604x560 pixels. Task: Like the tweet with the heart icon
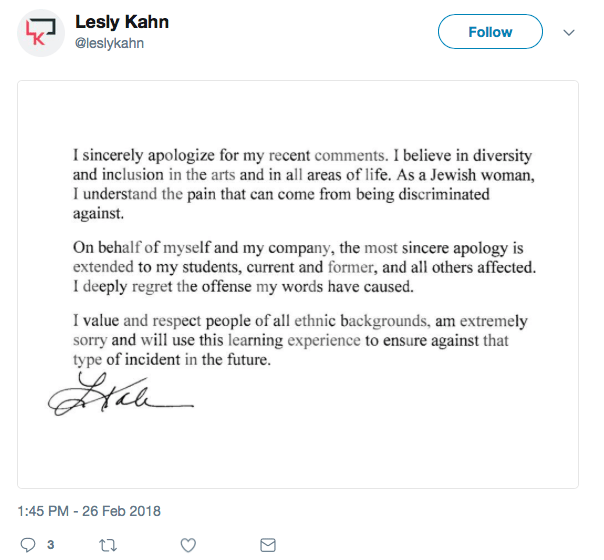(x=188, y=545)
